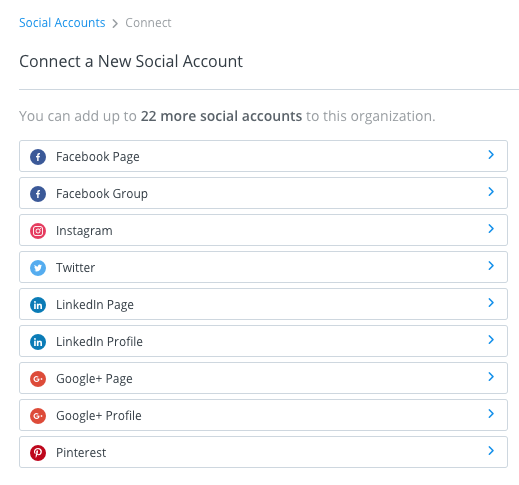This screenshot has height=485, width=519.
Task: Choose the Facebook Group option
Action: pyautogui.click(x=263, y=193)
